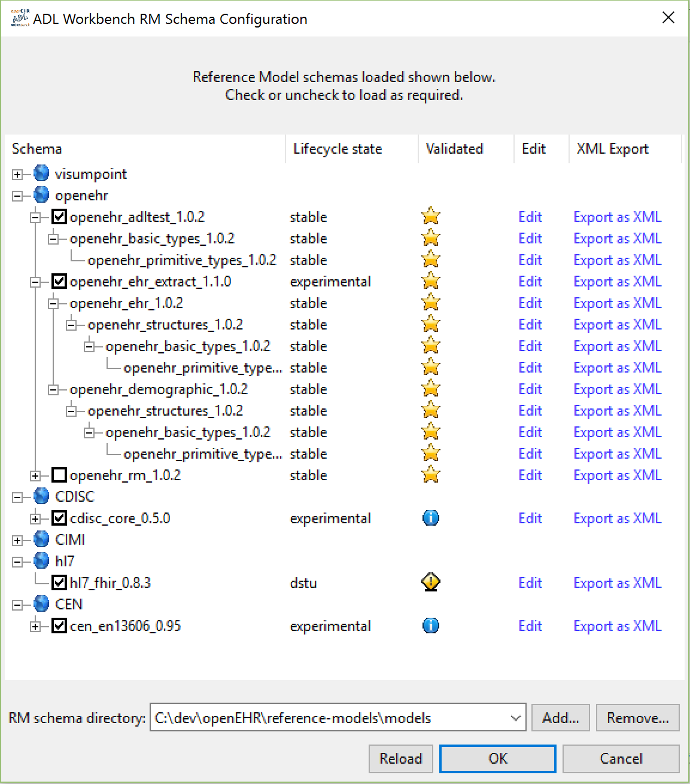Click the visumpoint globe icon
The image size is (690, 784).
tap(41, 173)
